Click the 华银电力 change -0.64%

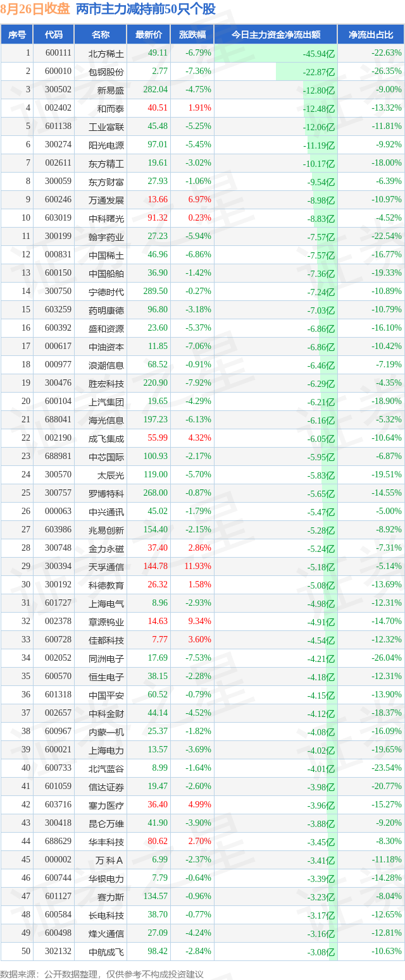(x=199, y=878)
